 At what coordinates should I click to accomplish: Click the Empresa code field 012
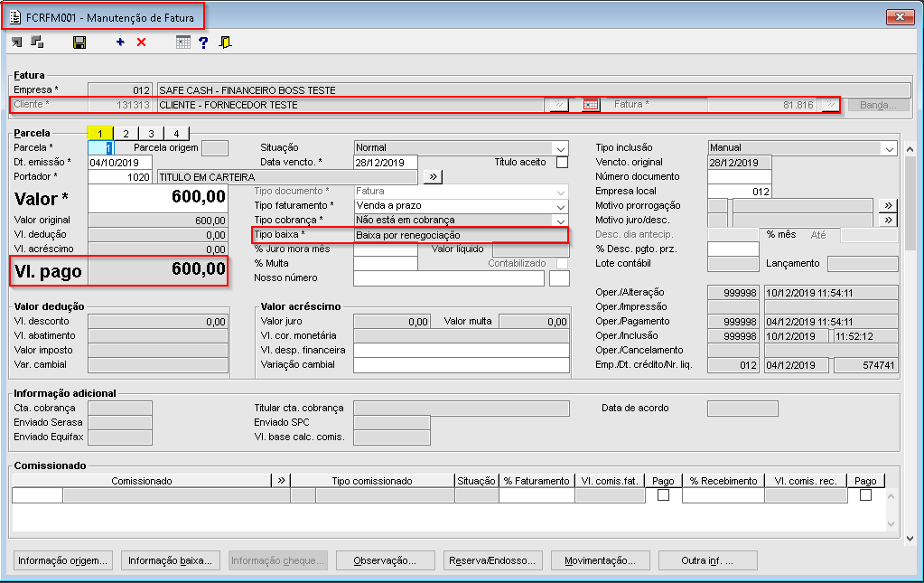[x=120, y=90]
